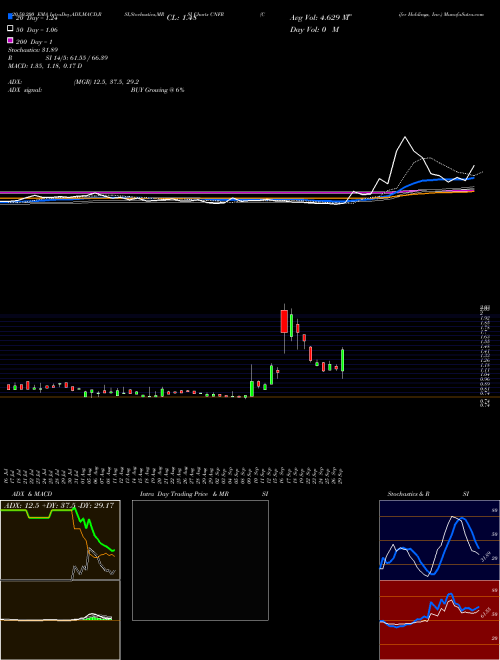This screenshot has width=500, height=660.
Task: Click the last green candlestick on the chart
Action: coord(343,360)
